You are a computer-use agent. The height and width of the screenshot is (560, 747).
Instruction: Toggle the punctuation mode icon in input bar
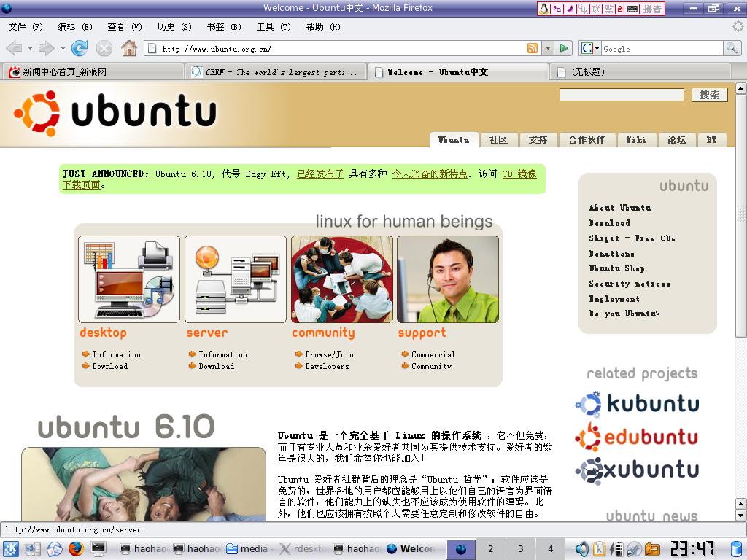557,9
